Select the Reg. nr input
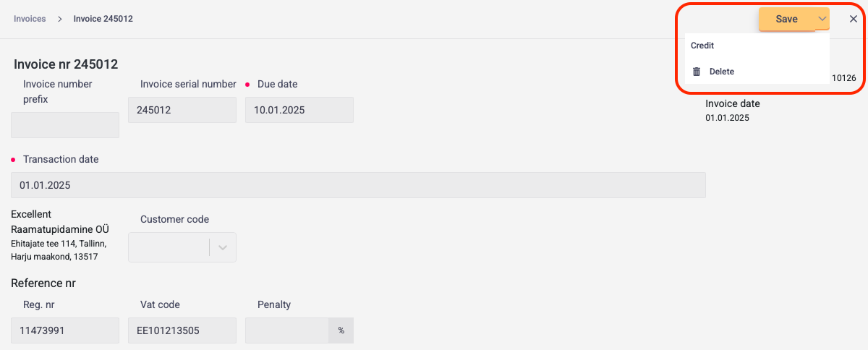This screenshot has height=350, width=868. [65, 330]
